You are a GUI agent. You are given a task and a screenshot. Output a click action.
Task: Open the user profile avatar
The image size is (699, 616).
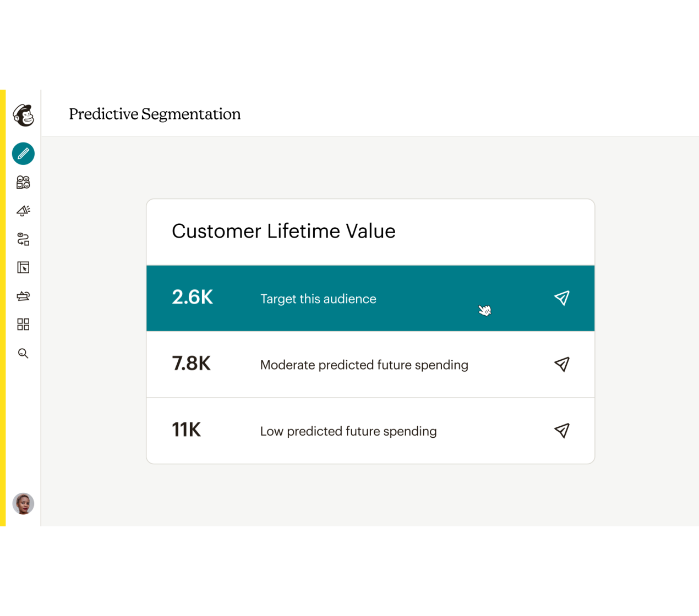(23, 503)
